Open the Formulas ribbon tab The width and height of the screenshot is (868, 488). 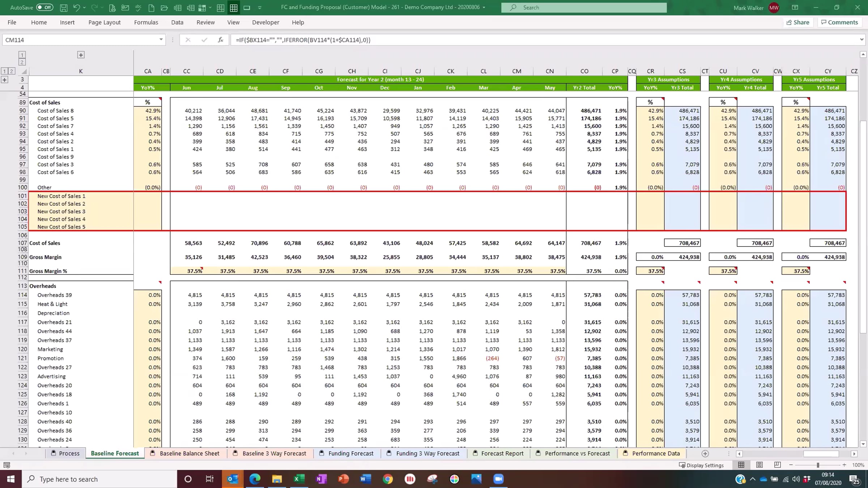pos(146,22)
